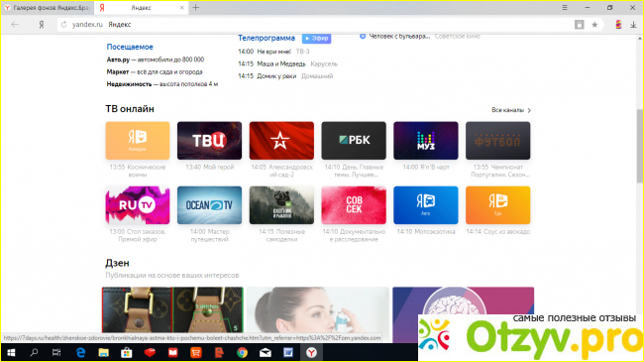Open the Windows Start menu

[11, 352]
